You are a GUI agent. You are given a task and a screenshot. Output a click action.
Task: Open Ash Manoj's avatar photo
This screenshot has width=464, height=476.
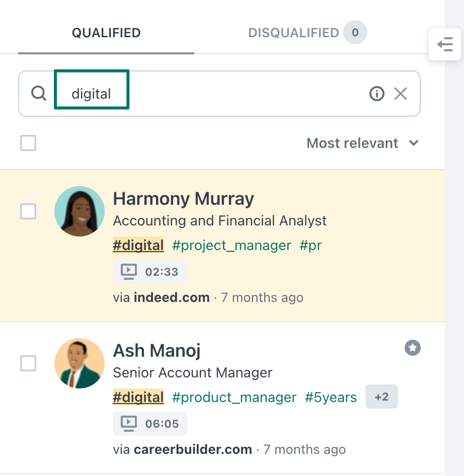coord(80,363)
